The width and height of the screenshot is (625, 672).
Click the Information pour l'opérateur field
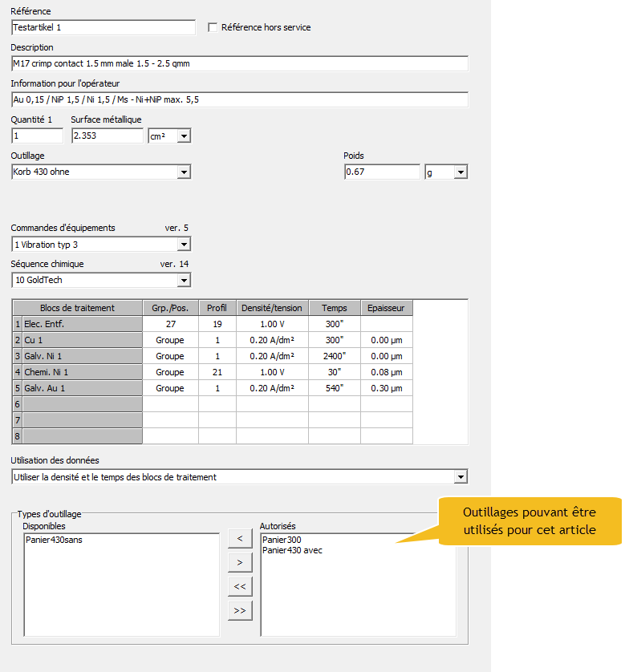[239, 99]
